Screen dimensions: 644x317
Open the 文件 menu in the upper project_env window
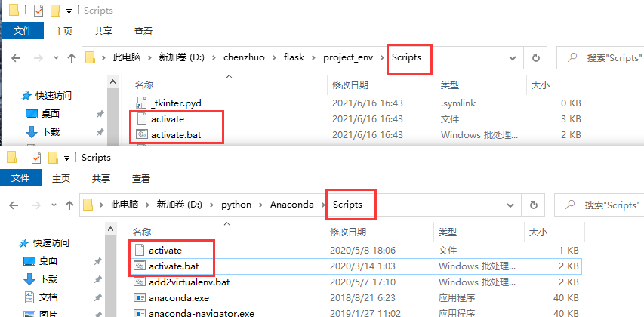22,31
